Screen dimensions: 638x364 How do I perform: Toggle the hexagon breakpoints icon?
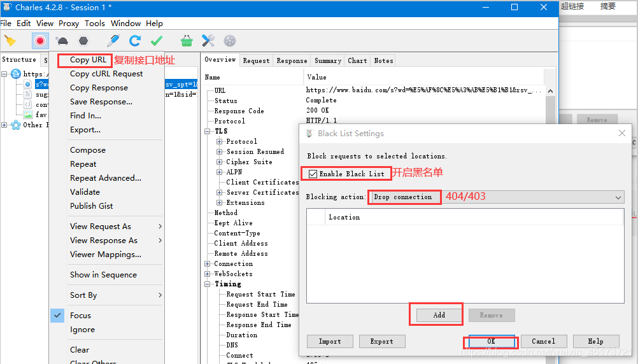(83, 41)
